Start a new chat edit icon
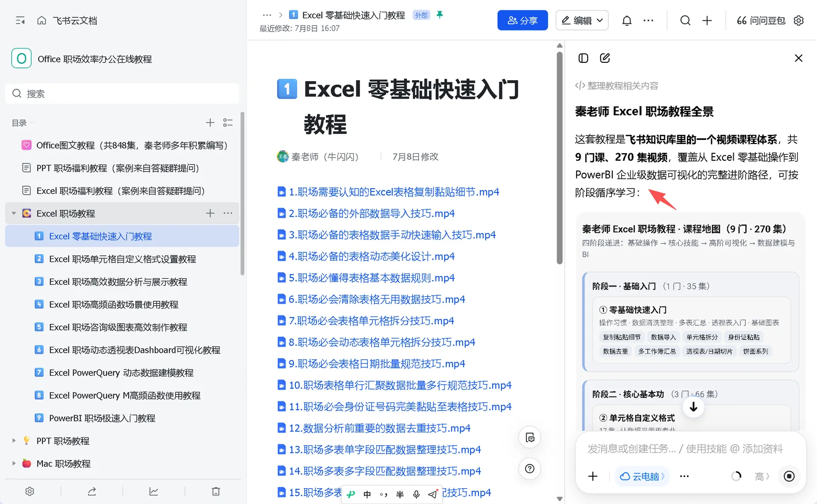This screenshot has width=817, height=504. point(605,58)
